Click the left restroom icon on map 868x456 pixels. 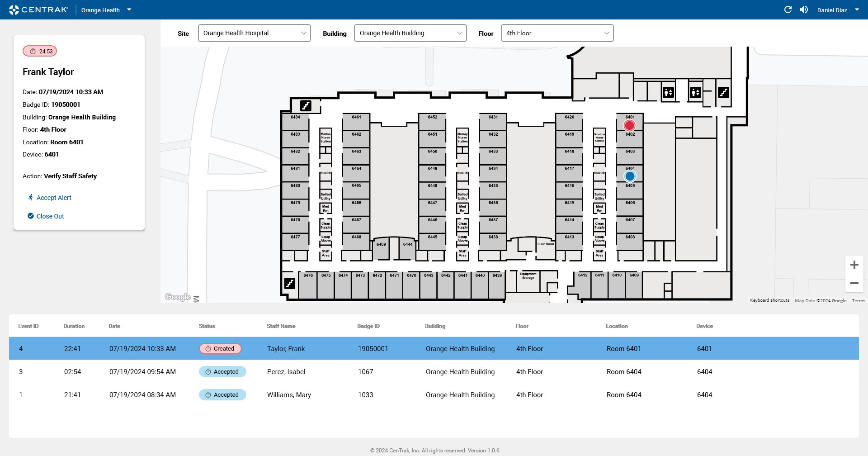click(x=668, y=93)
